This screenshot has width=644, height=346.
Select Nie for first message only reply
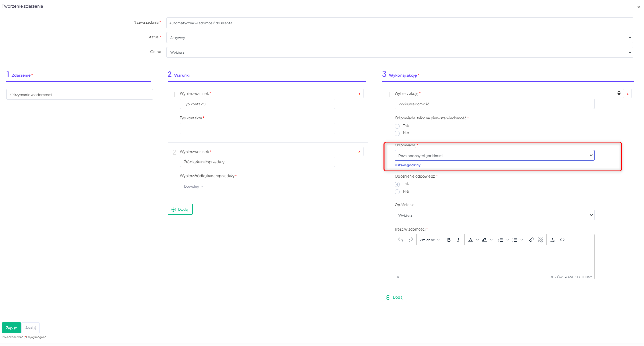(397, 133)
